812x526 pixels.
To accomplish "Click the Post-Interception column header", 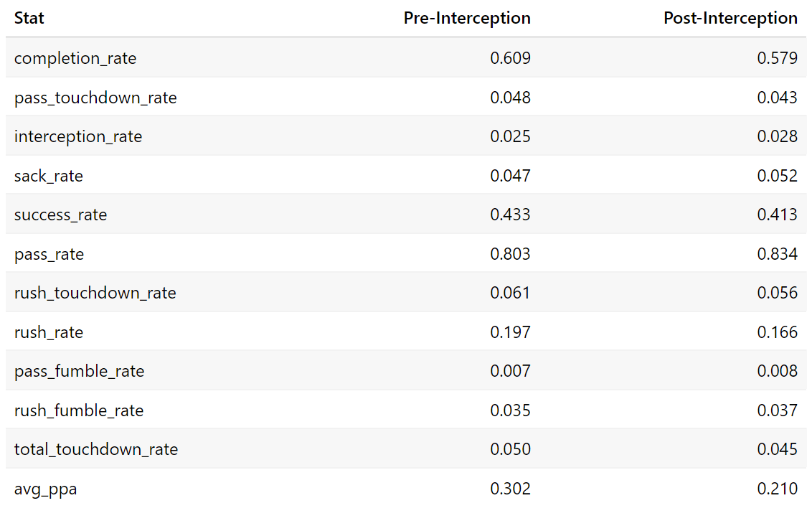I will [730, 18].
